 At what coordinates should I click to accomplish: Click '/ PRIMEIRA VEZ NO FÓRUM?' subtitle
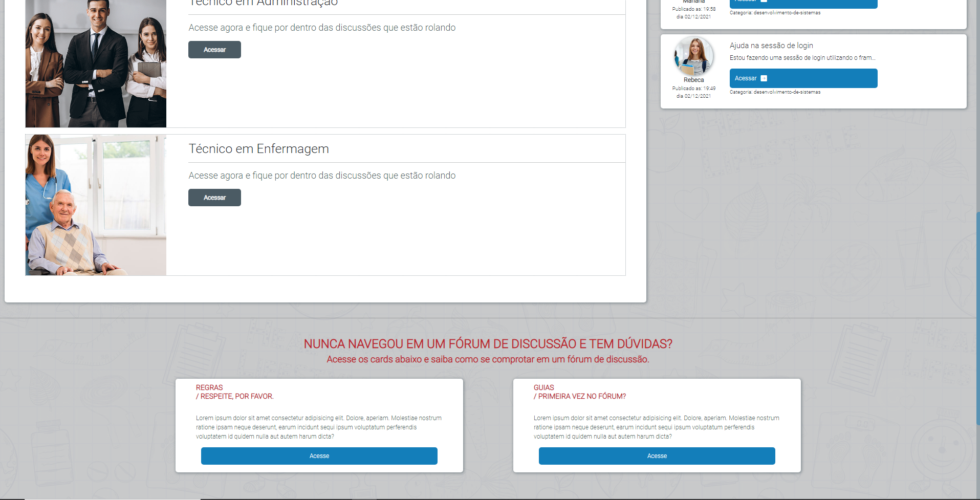pyautogui.click(x=580, y=396)
